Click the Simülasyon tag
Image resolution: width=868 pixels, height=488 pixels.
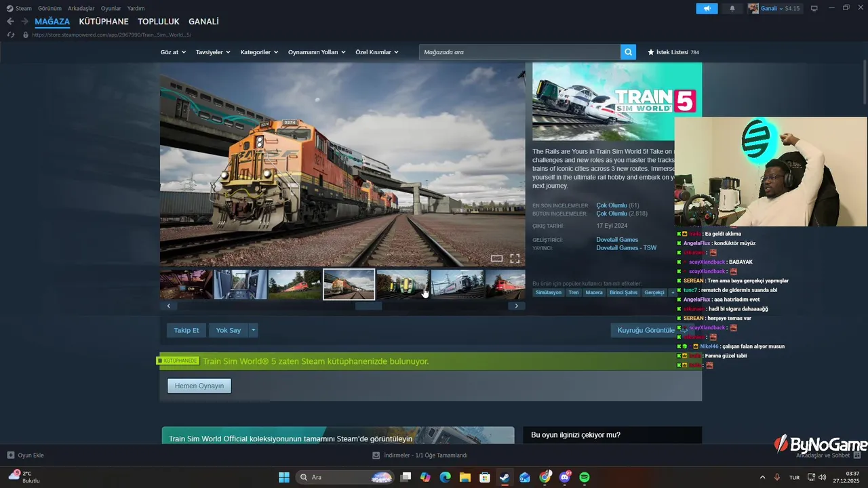point(548,293)
